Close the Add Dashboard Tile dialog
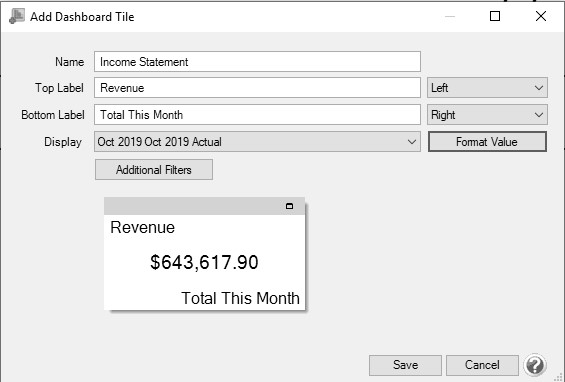This screenshot has width=565, height=382. coord(541,16)
